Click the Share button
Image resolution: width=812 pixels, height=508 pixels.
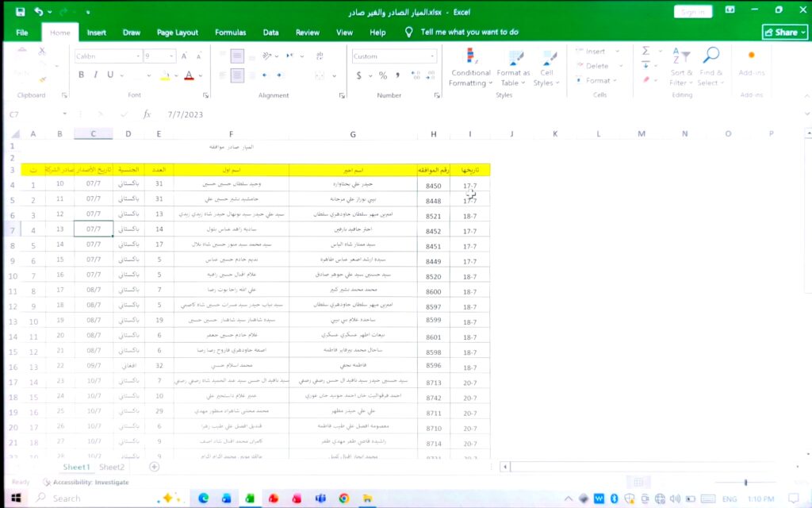pos(785,32)
